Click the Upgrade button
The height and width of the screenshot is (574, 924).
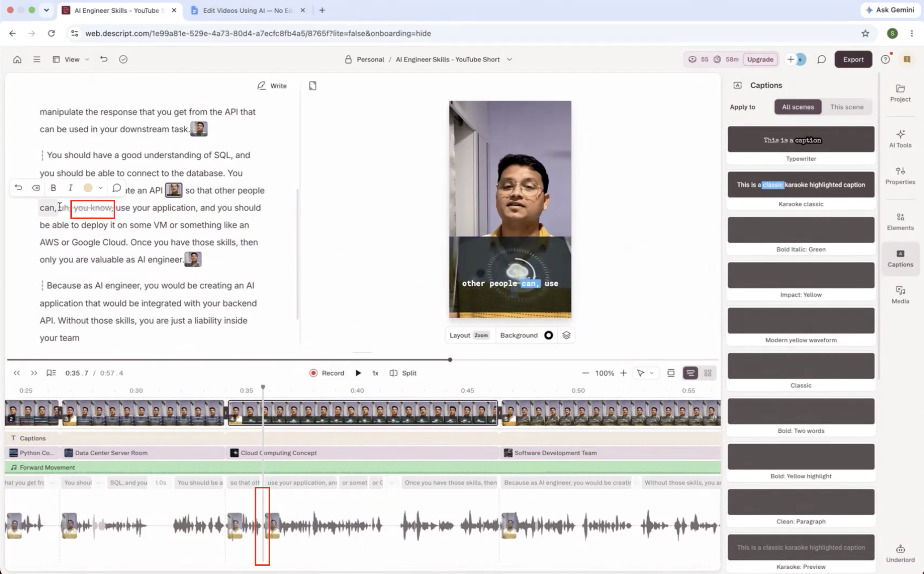pyautogui.click(x=760, y=60)
